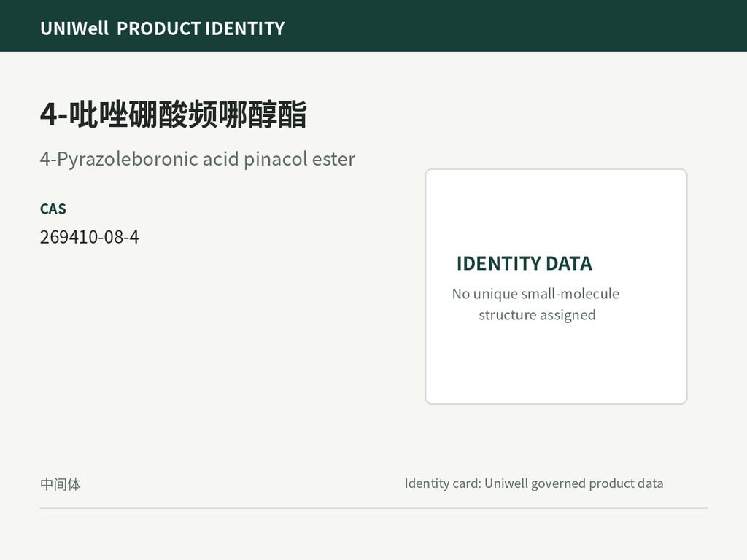Image resolution: width=747 pixels, height=560 pixels.
Task: Click the CAS field label
Action: click(x=53, y=209)
